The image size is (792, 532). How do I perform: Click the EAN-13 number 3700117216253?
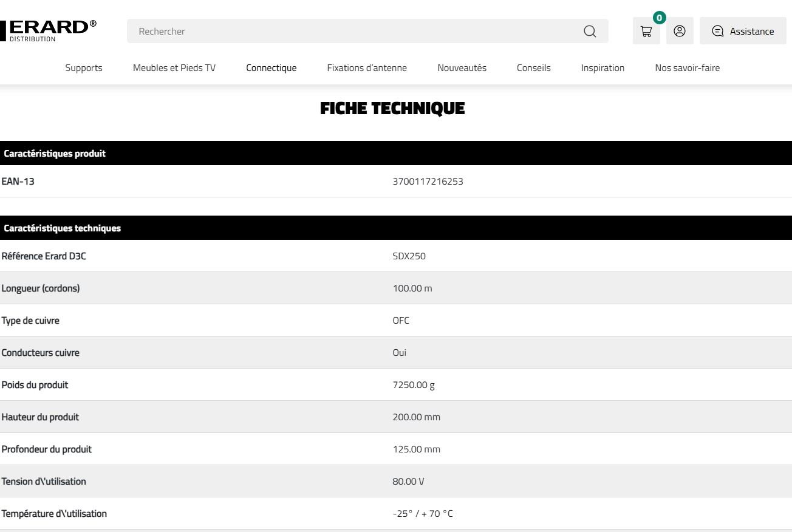coord(428,182)
